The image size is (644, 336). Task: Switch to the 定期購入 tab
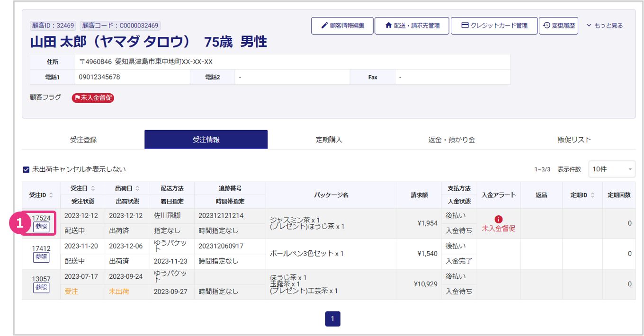(329, 140)
